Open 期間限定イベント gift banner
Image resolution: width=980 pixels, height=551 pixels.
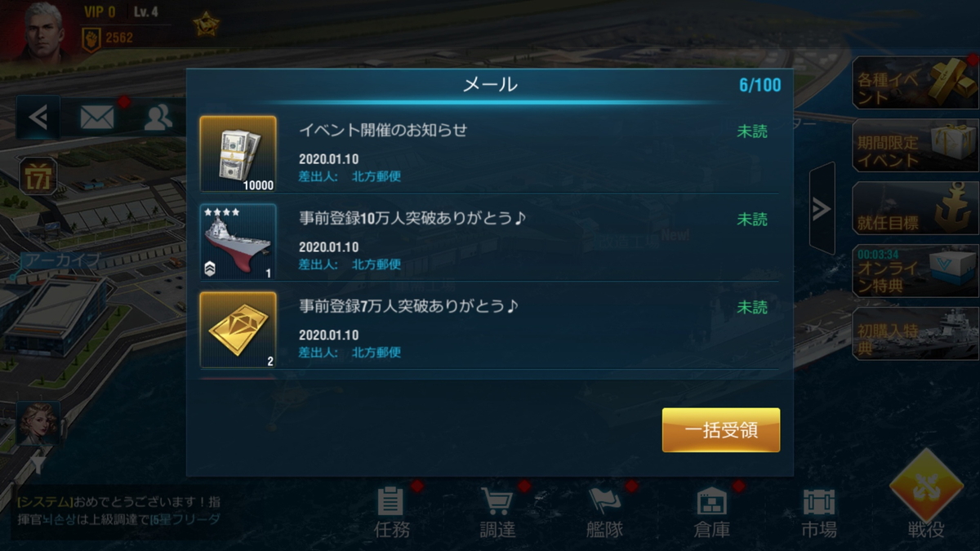915,145
